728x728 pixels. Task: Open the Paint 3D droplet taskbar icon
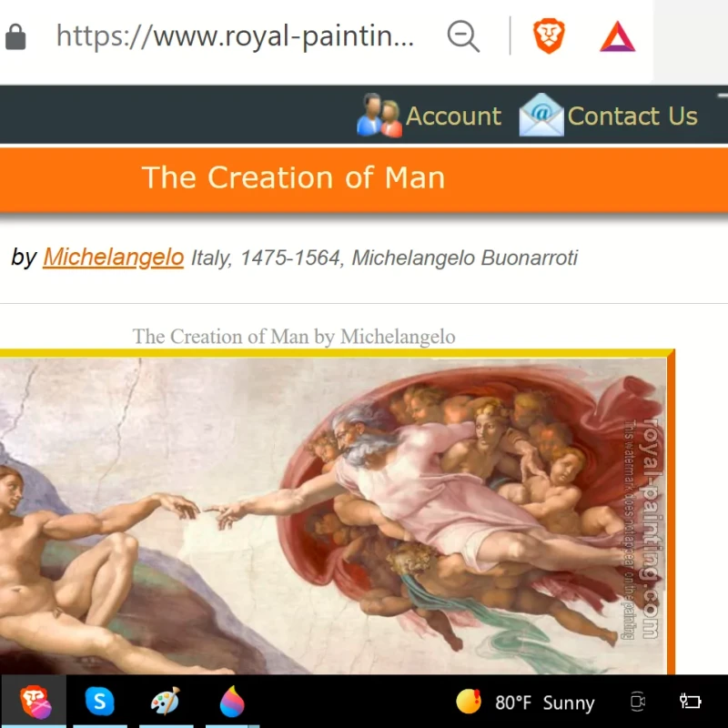click(x=232, y=701)
